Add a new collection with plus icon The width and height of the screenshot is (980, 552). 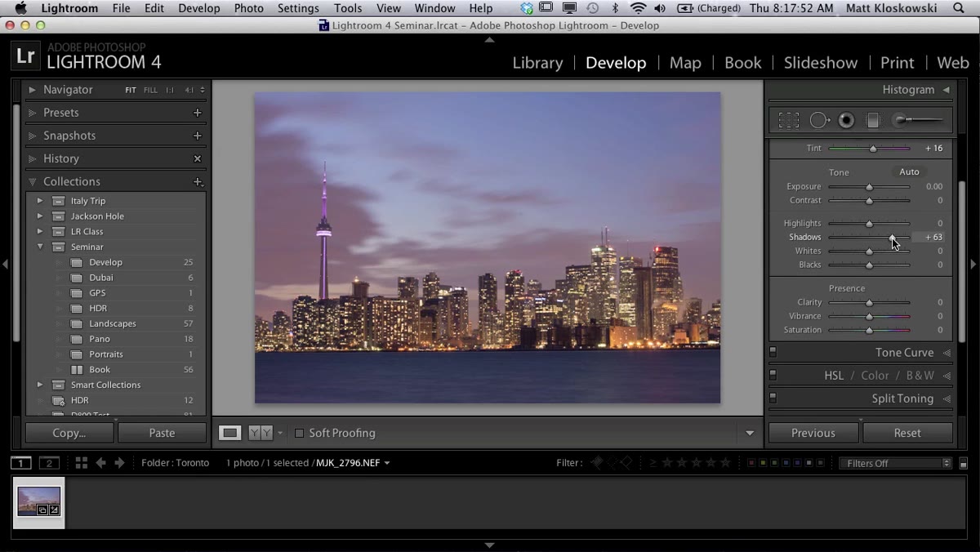coord(197,181)
